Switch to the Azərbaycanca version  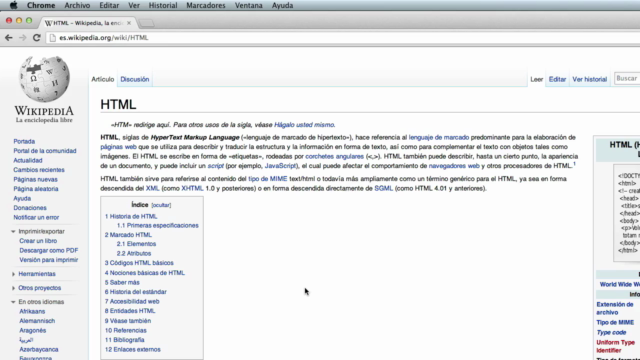pyautogui.click(x=39, y=349)
